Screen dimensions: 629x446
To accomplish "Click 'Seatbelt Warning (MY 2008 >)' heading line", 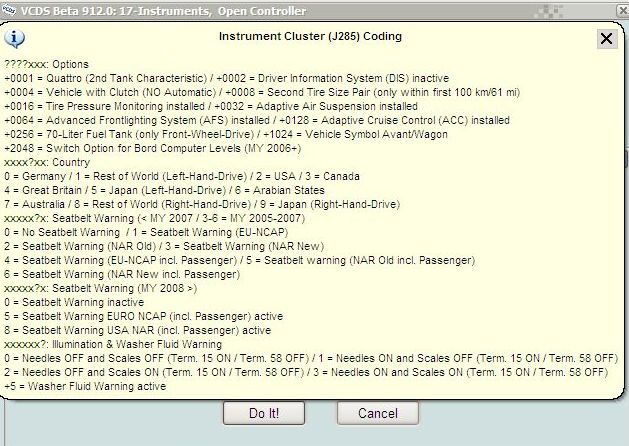I will pos(100,288).
